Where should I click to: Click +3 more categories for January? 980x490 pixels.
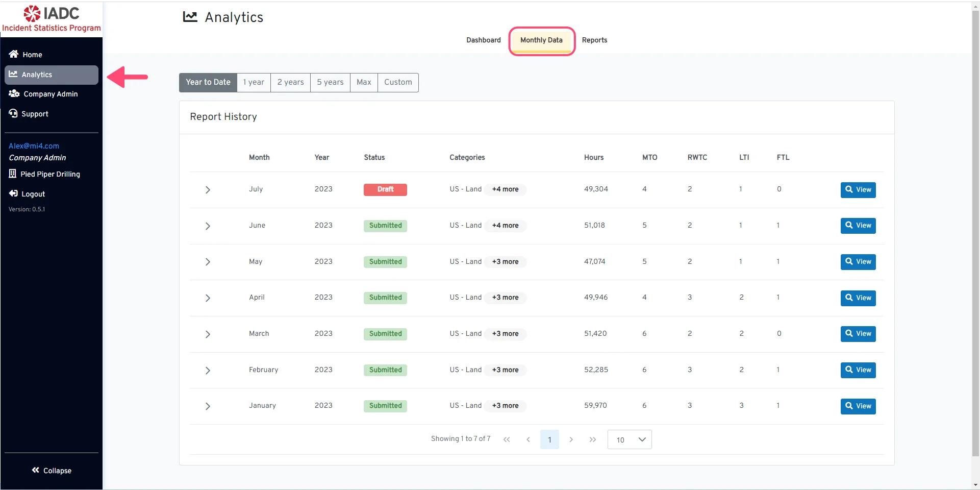coord(505,406)
